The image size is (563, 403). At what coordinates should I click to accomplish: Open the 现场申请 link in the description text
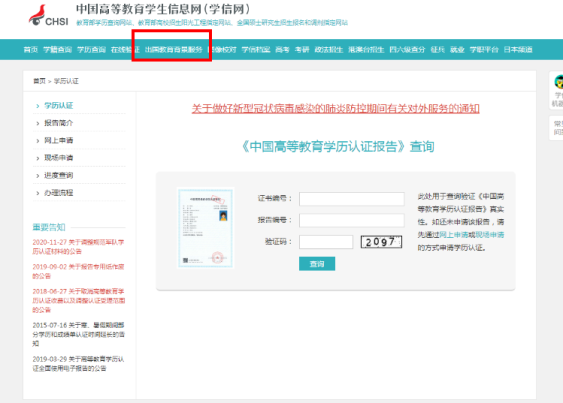click(x=490, y=235)
